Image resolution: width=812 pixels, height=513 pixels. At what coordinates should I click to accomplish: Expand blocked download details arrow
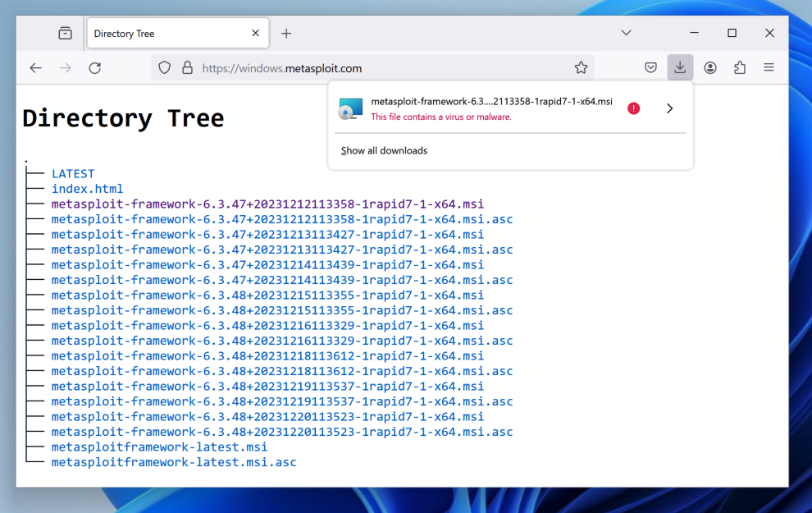click(669, 108)
